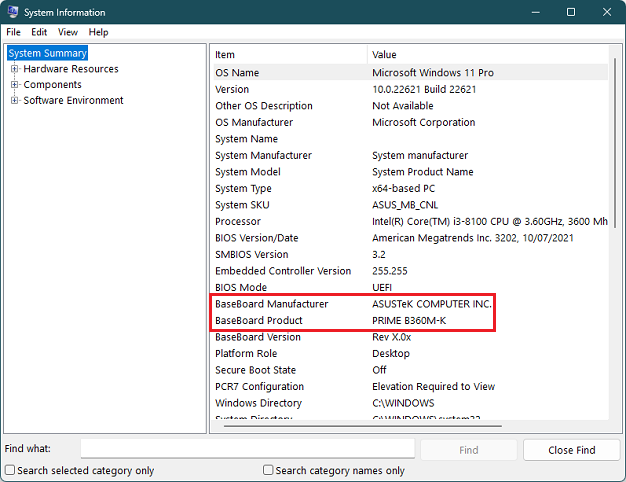Screen dimensions: 626x482
Task: Select the System Type row
Action: [411, 188]
